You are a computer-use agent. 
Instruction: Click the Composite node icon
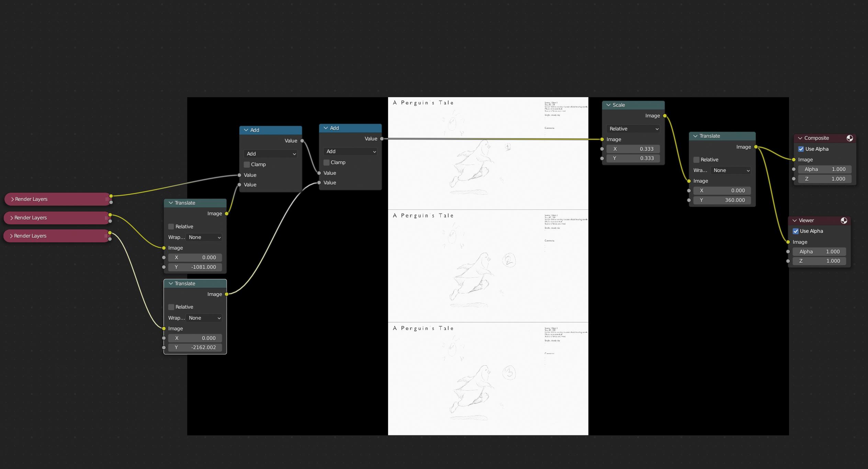pyautogui.click(x=850, y=137)
